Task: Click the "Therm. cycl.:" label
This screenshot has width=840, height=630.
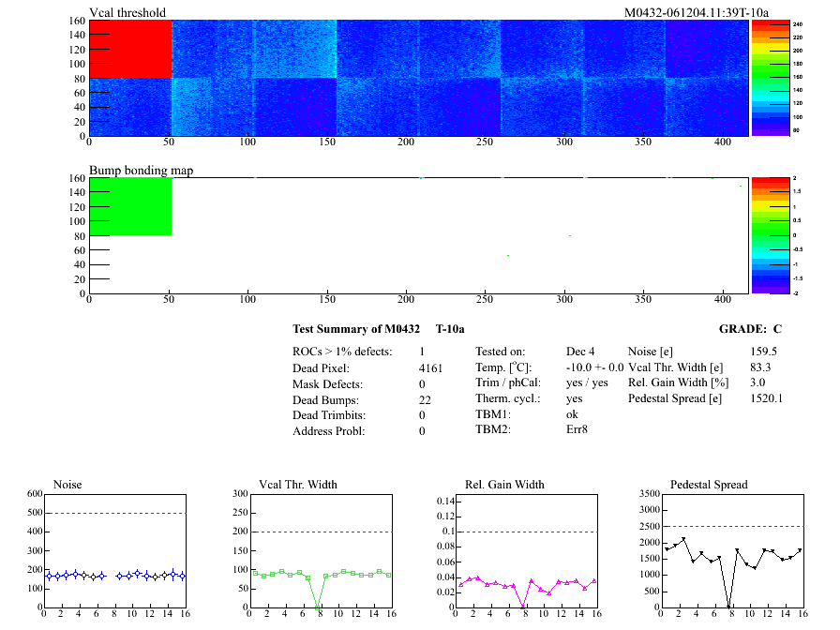Action: (508, 398)
